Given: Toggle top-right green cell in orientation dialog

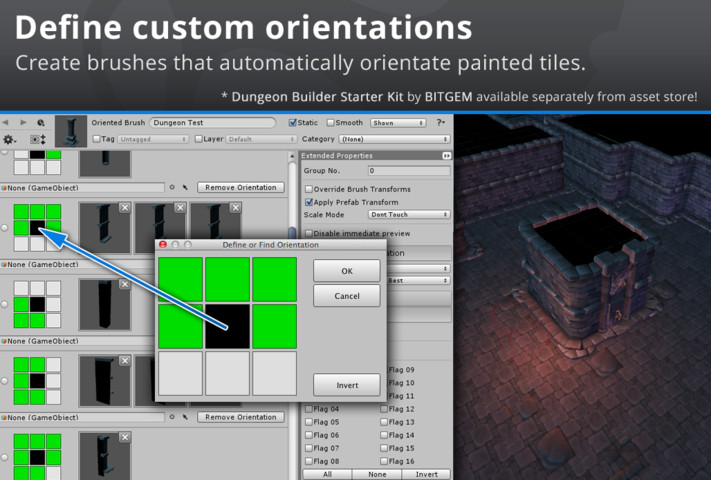Looking at the screenshot, I should point(275,280).
